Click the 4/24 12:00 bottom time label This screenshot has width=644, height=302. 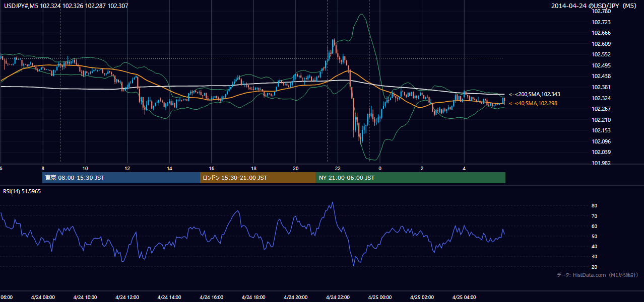coord(127,297)
